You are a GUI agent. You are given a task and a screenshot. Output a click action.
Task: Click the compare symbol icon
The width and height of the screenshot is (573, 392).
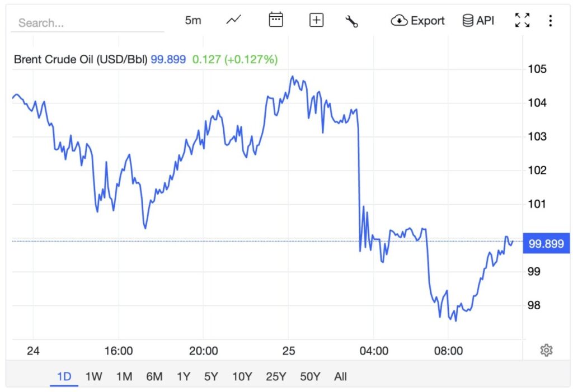coord(316,20)
